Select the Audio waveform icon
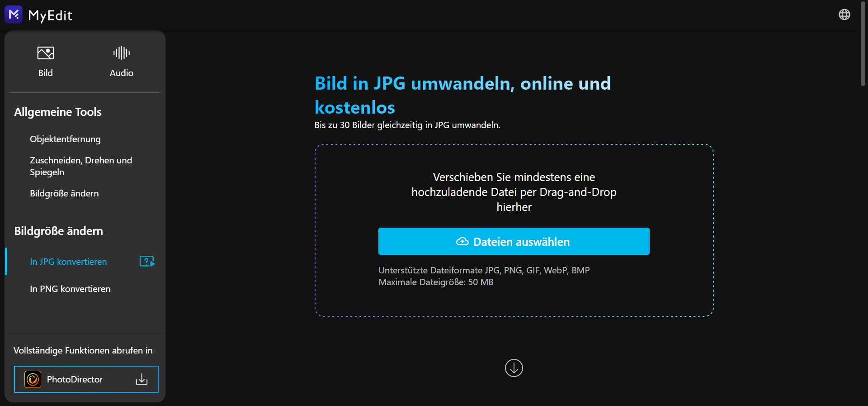The height and width of the screenshot is (406, 868). point(121,53)
